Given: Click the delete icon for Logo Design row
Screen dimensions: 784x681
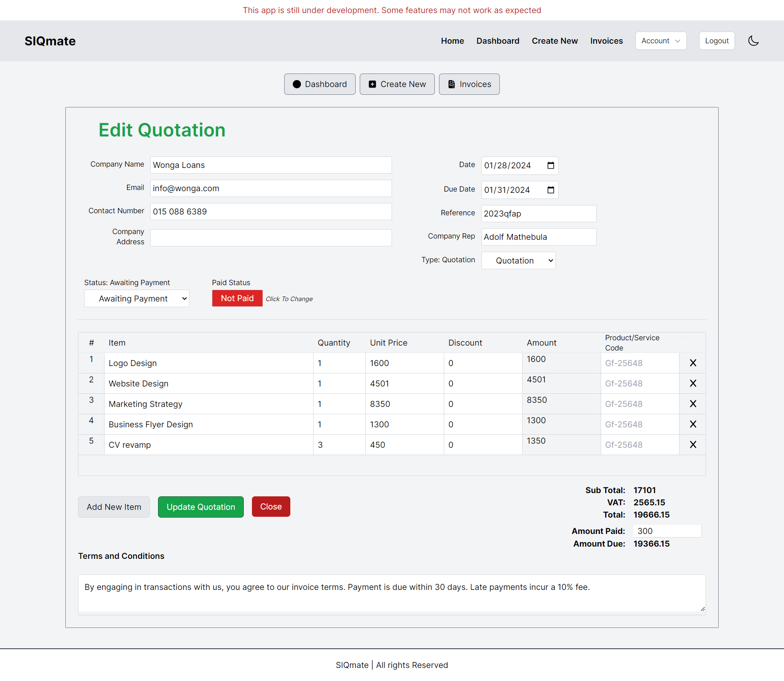Looking at the screenshot, I should coord(693,362).
